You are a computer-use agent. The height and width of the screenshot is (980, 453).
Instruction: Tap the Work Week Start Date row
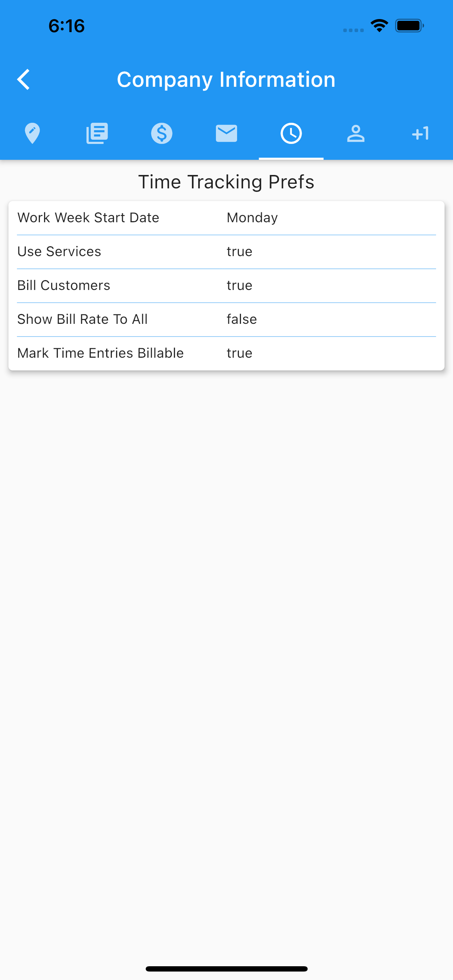point(226,218)
